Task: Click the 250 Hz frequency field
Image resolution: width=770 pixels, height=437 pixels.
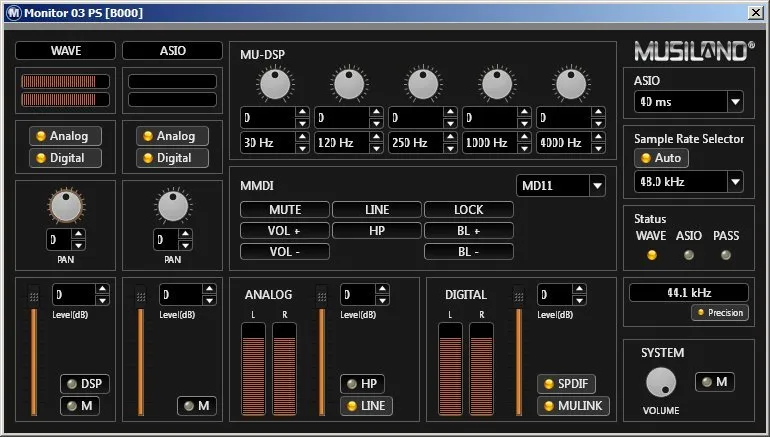Action: (x=416, y=143)
